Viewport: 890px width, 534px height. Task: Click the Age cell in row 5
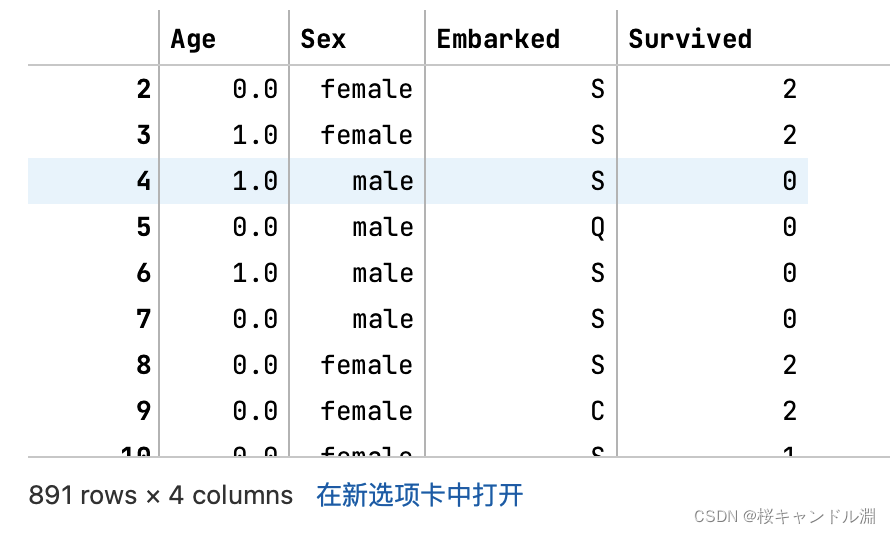click(254, 227)
